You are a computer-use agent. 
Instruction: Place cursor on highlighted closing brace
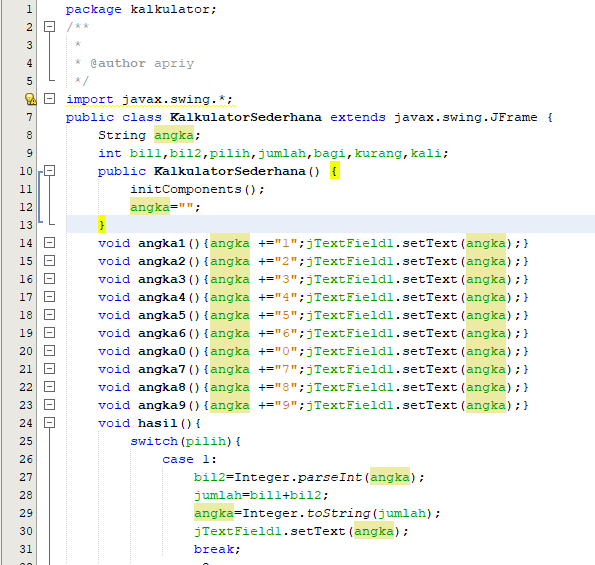pos(102,225)
